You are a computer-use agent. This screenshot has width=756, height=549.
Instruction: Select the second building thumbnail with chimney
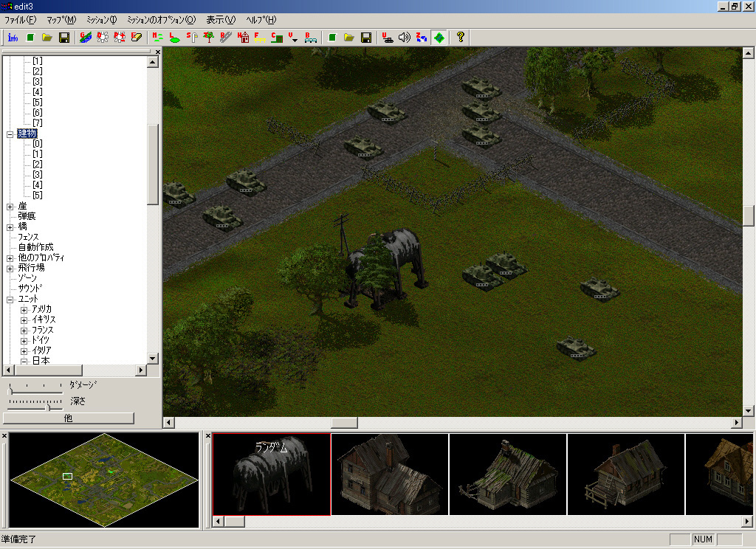(x=390, y=474)
